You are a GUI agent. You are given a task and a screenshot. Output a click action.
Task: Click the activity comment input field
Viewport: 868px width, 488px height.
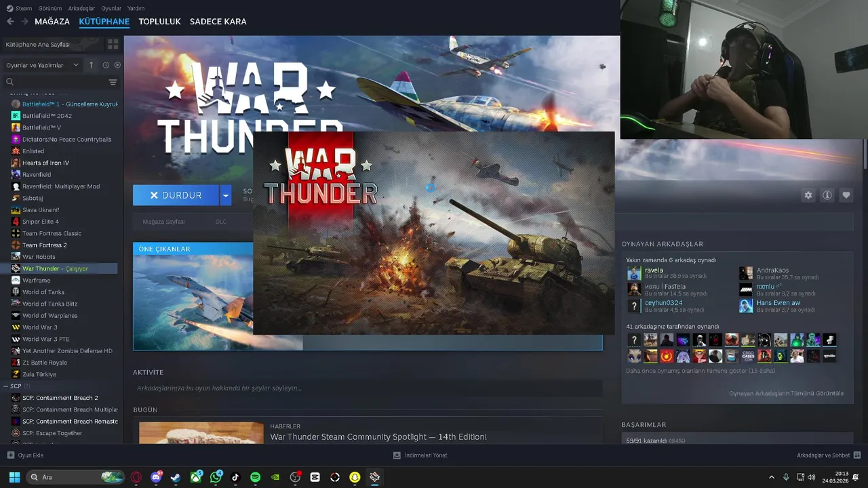(x=368, y=388)
